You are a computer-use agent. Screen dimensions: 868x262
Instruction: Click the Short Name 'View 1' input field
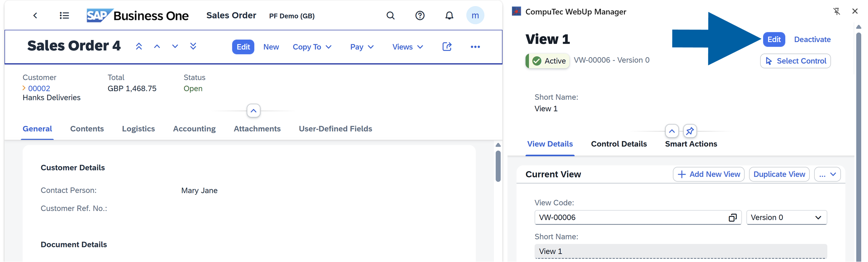click(x=680, y=251)
